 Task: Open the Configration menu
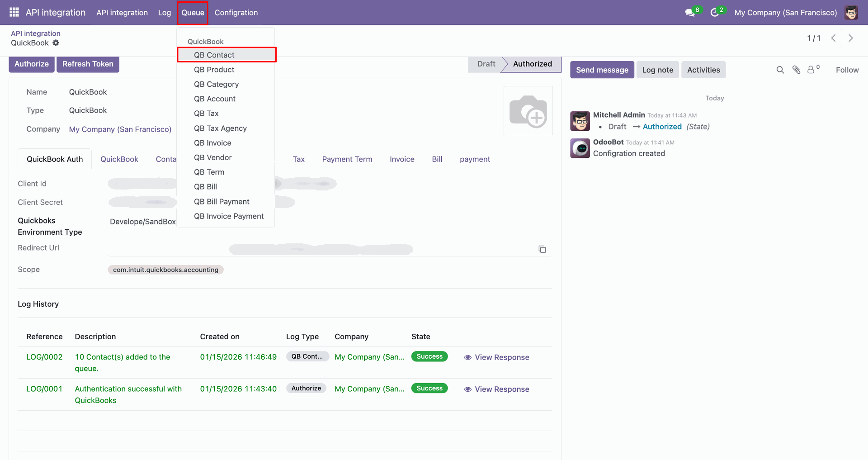click(x=236, y=13)
